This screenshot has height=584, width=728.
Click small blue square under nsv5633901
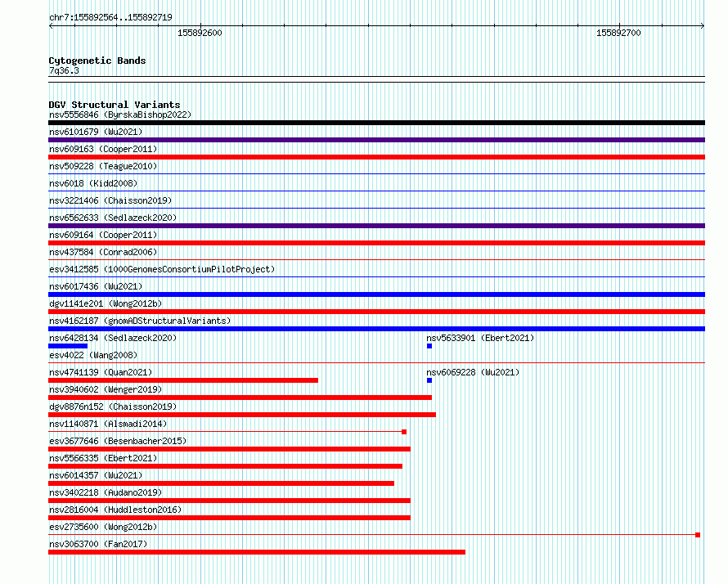429,346
